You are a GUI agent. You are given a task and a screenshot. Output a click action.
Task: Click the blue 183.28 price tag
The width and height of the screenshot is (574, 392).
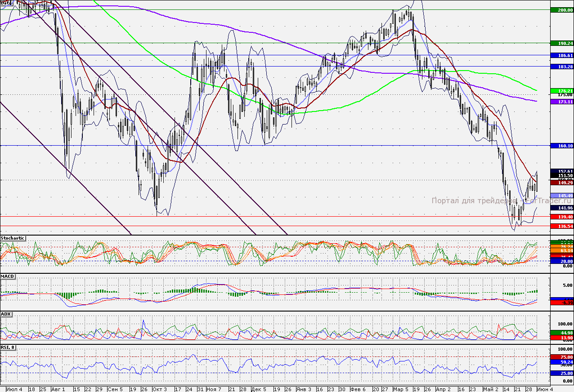(562, 67)
